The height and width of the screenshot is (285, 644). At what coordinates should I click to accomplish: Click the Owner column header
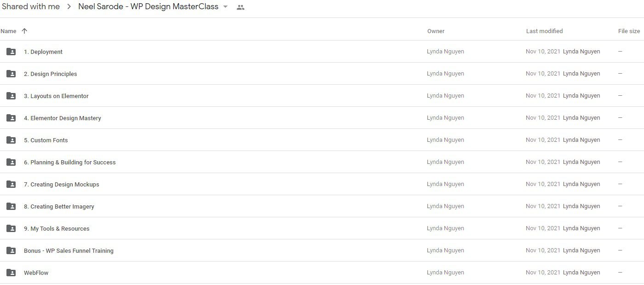[436, 31]
